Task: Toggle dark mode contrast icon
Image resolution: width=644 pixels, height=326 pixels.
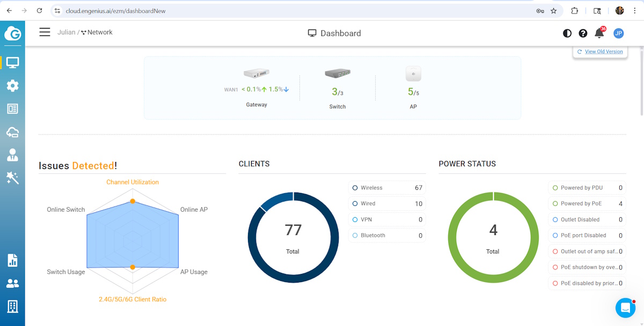Action: coord(567,33)
